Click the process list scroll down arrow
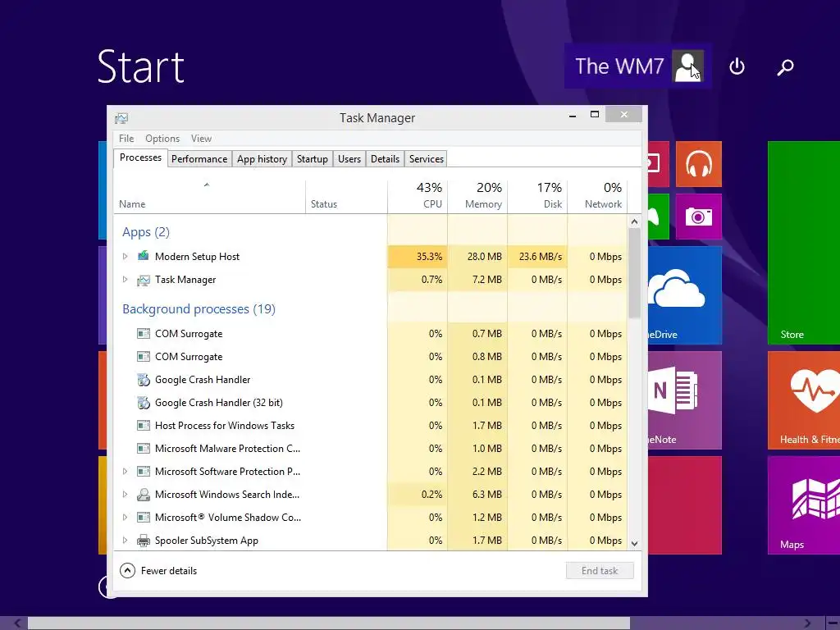 coord(634,544)
